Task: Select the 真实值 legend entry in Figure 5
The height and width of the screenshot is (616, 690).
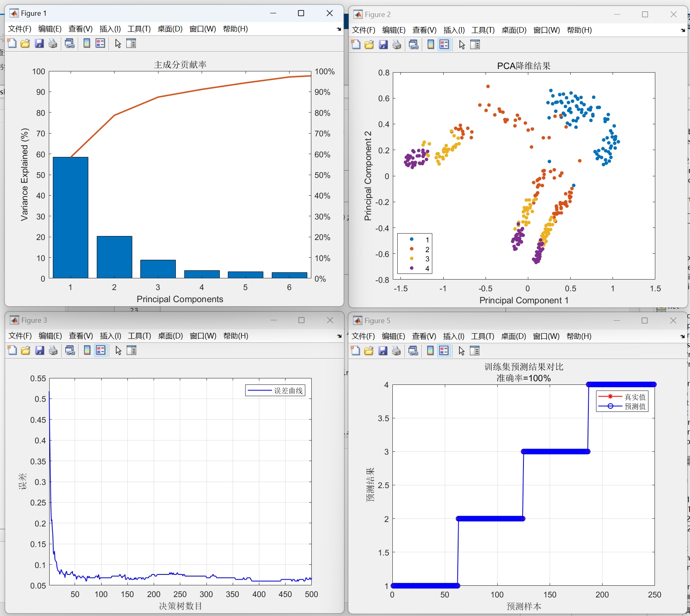Action: point(622,397)
